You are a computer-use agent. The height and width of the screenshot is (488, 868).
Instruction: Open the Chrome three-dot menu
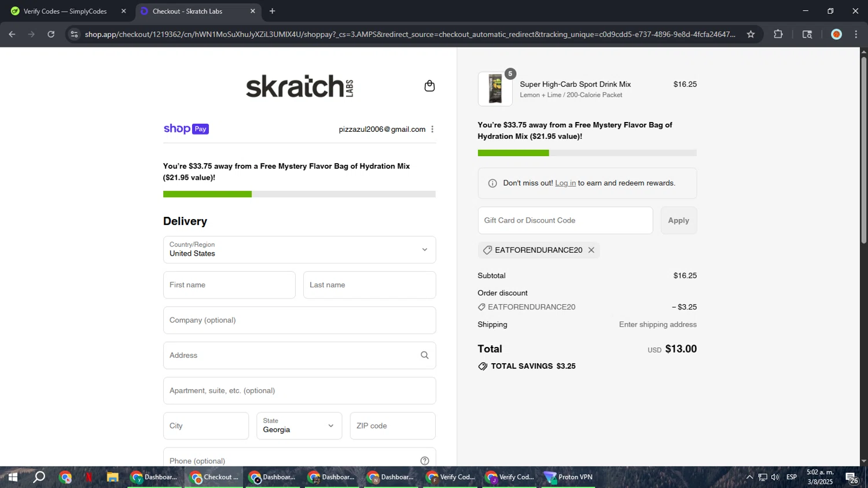click(x=856, y=34)
